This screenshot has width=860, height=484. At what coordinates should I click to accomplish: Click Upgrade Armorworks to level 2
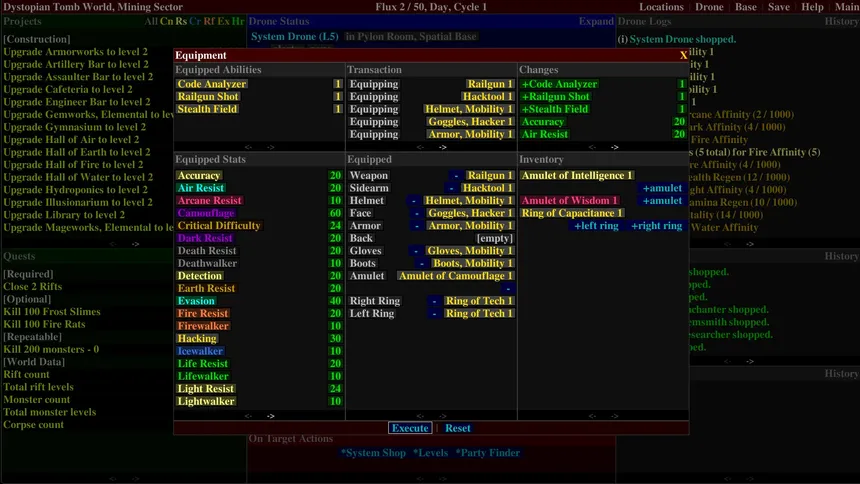pyautogui.click(x=76, y=52)
